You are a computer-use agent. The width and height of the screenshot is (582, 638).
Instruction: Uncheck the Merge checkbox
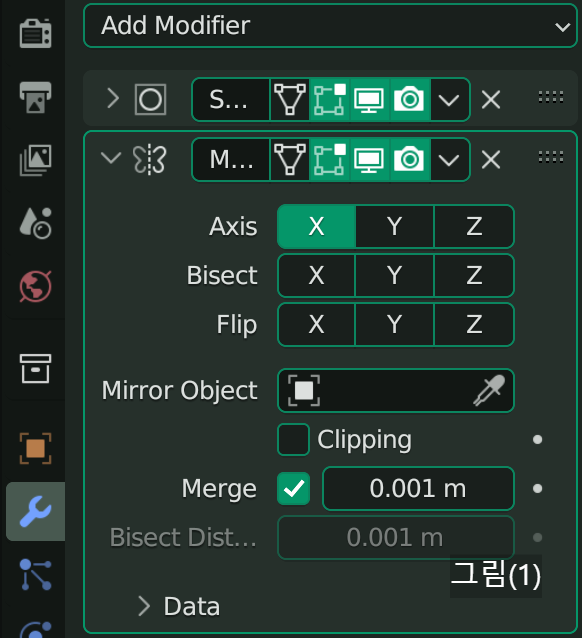(x=293, y=488)
